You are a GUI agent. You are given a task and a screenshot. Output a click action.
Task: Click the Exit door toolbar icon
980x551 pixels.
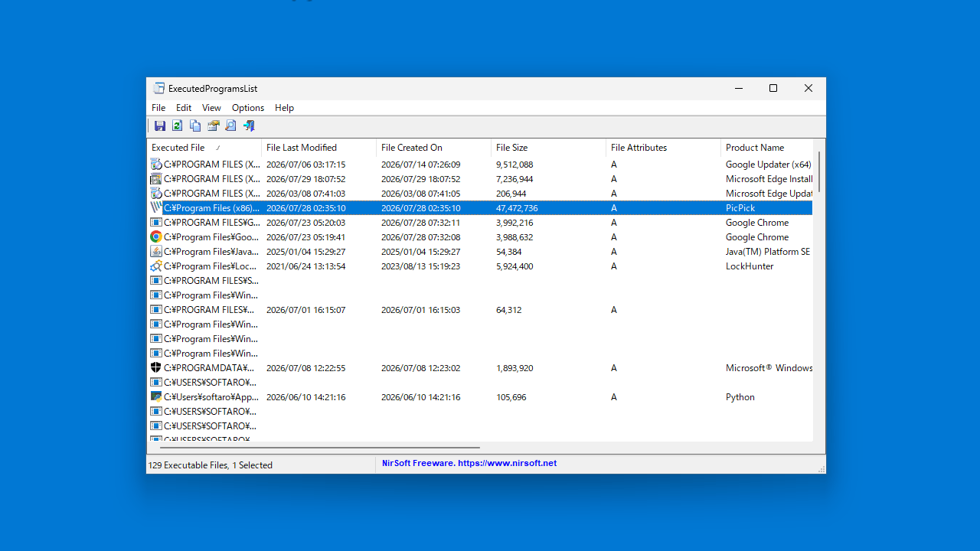(249, 126)
